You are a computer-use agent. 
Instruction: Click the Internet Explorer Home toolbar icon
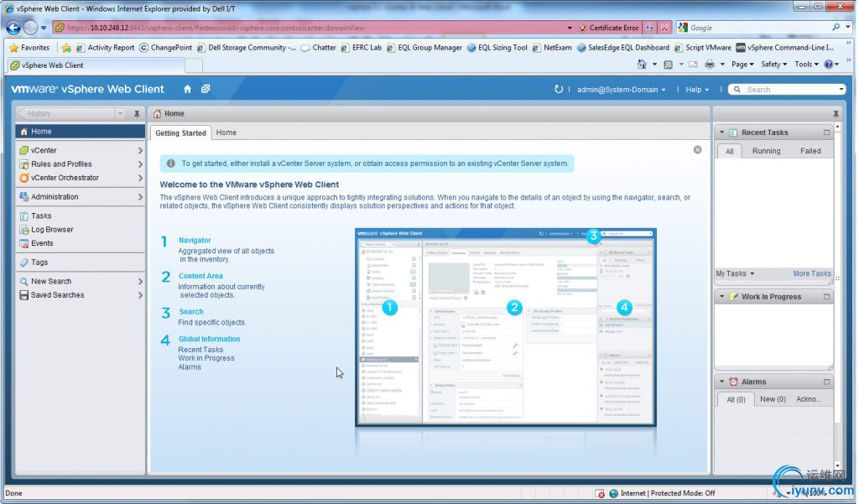click(642, 65)
